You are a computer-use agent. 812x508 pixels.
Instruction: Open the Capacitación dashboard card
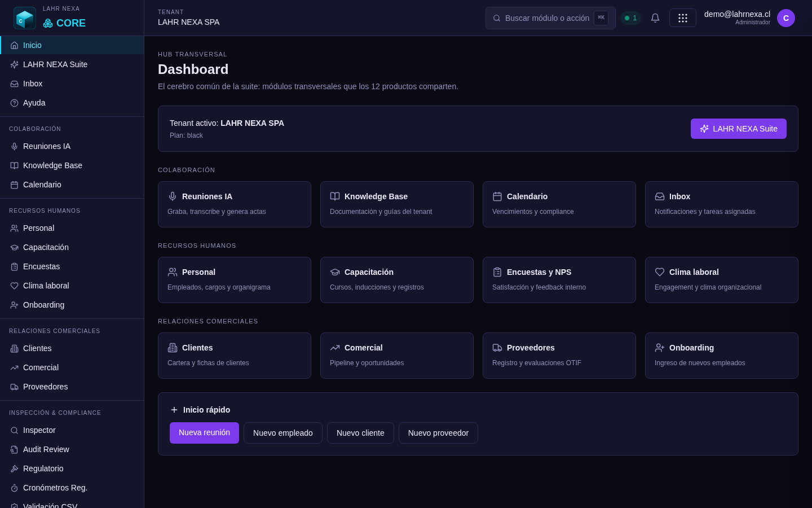tap(397, 280)
